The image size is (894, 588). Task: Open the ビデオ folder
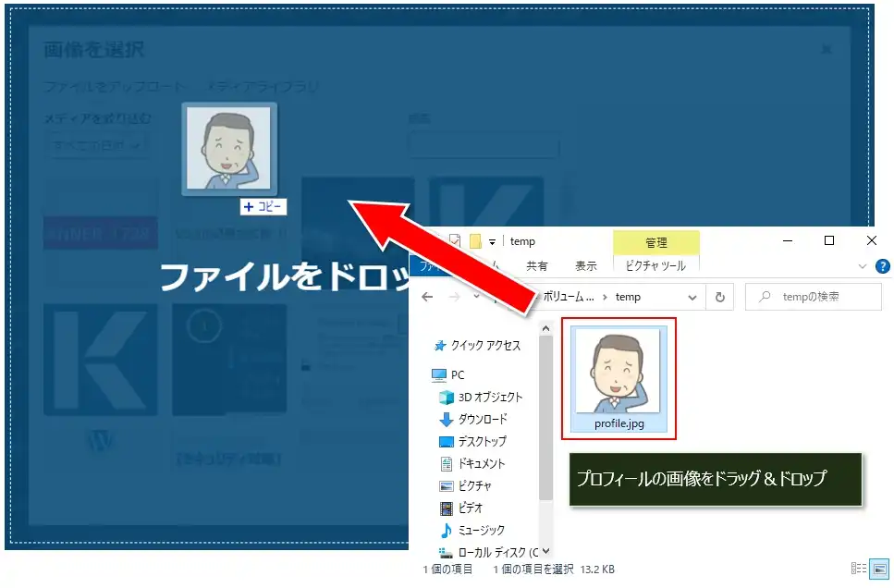click(x=471, y=508)
